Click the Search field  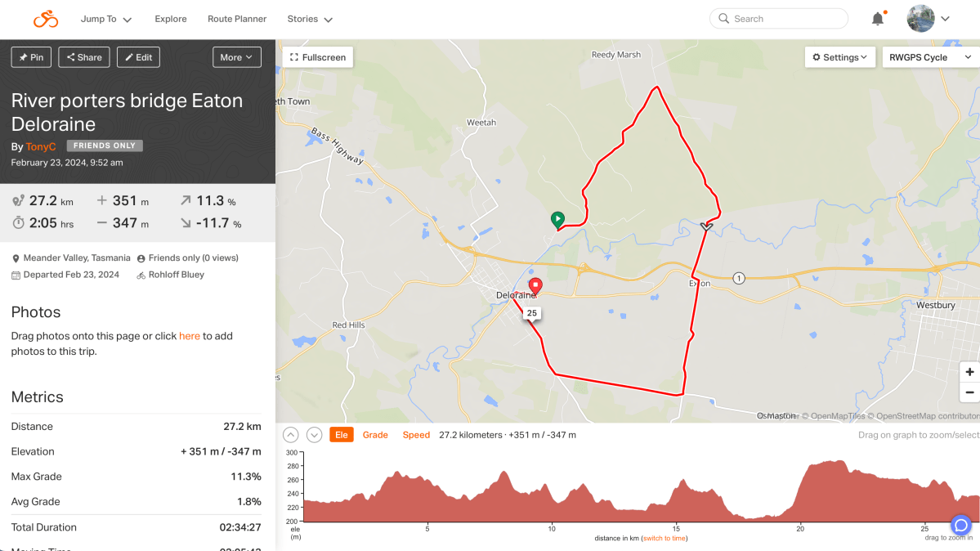779,19
